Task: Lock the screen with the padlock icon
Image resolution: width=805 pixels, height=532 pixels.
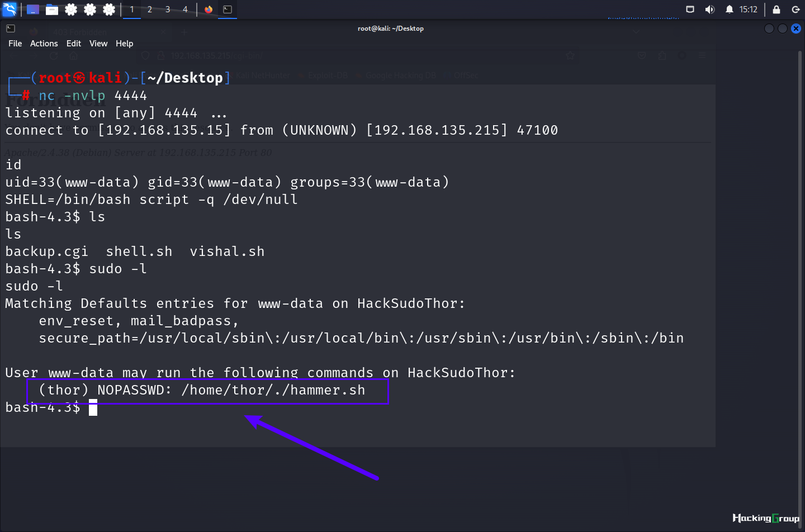Action: 776,9
